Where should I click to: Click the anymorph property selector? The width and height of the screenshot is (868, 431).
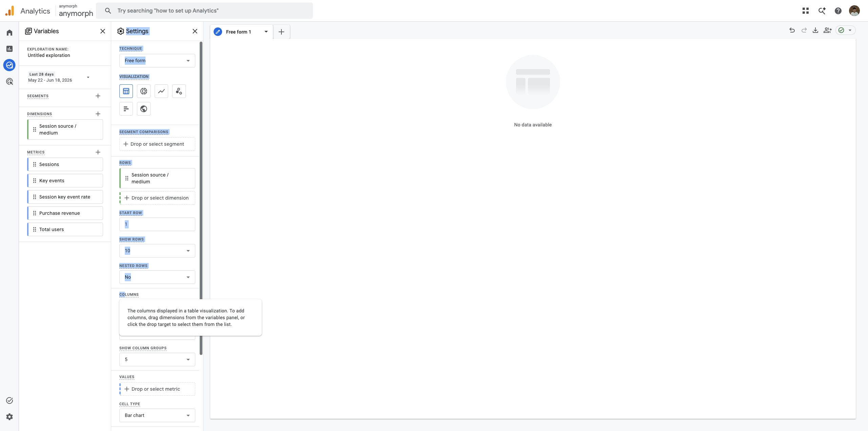pos(76,11)
